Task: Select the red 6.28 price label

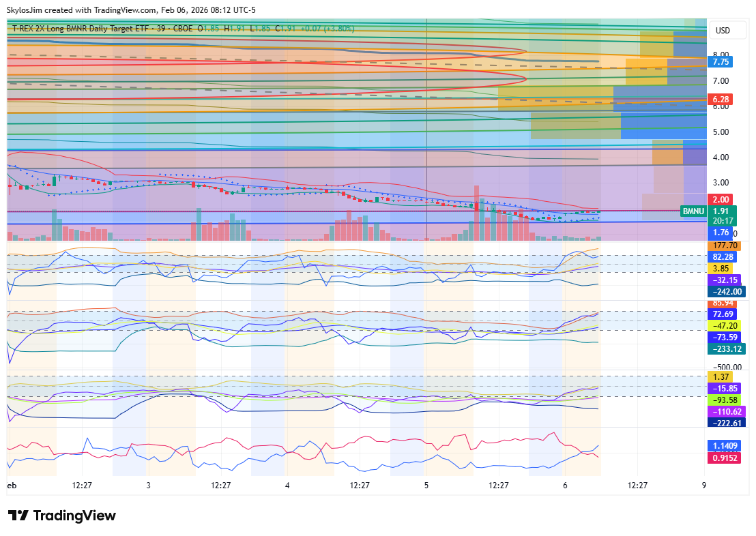Action: (x=721, y=100)
